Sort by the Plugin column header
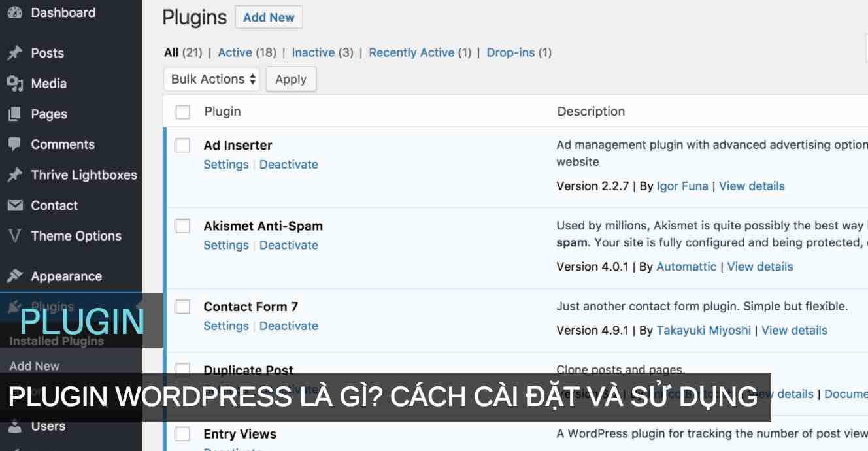The height and width of the screenshot is (451, 868). click(x=223, y=112)
